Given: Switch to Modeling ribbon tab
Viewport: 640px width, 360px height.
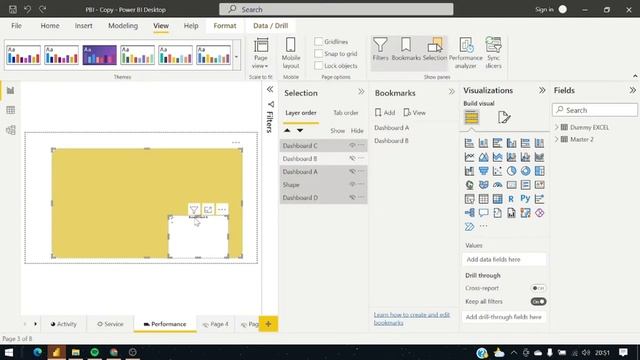Looking at the screenshot, I should (x=123, y=26).
